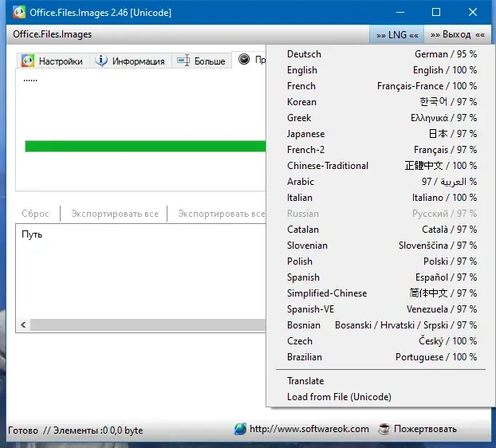Click the horizontal scrollbar track
The width and height of the screenshot is (496, 448).
[148, 324]
